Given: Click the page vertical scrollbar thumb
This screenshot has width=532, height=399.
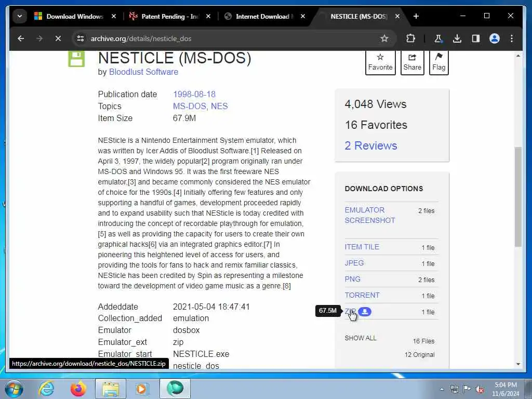Looking at the screenshot, I should [x=518, y=197].
